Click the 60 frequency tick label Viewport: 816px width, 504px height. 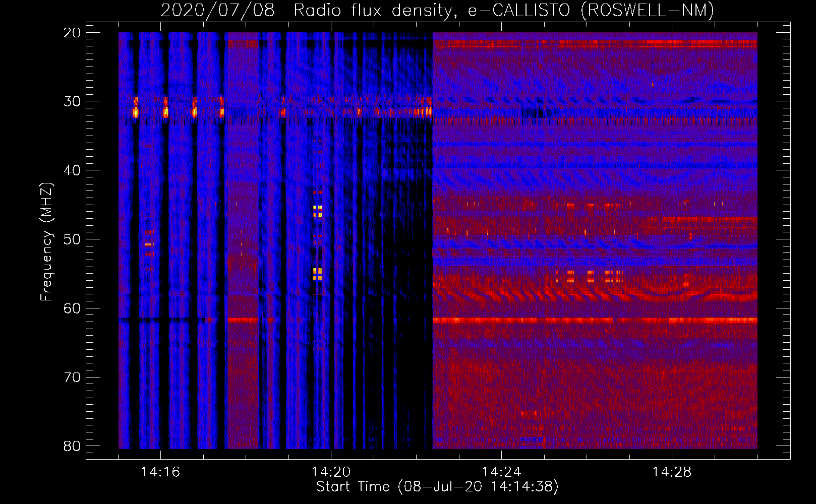(x=72, y=308)
